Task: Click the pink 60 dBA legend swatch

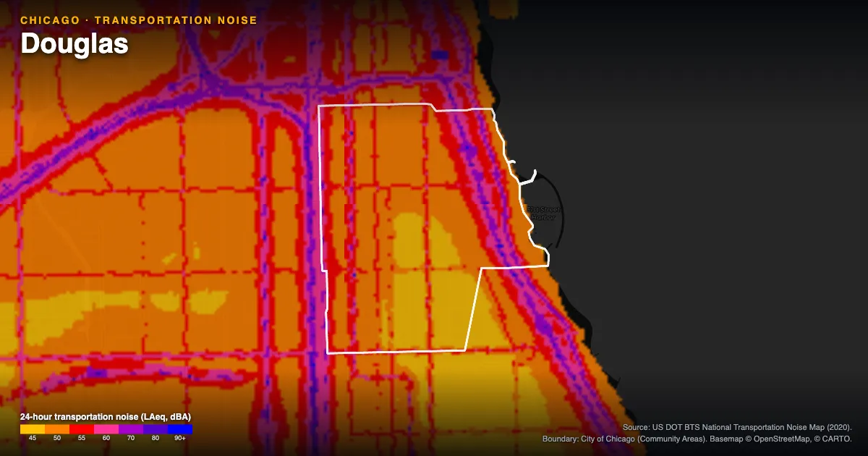Action: coord(106,429)
